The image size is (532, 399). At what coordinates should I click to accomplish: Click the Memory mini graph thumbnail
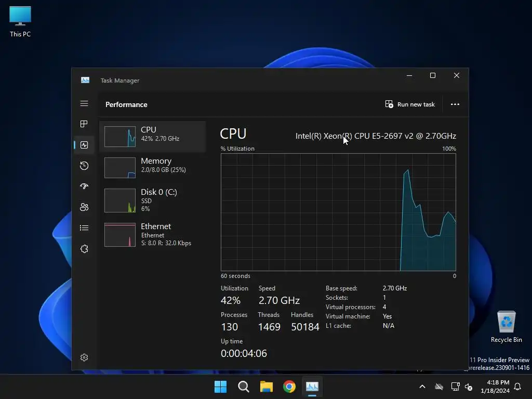click(x=120, y=168)
